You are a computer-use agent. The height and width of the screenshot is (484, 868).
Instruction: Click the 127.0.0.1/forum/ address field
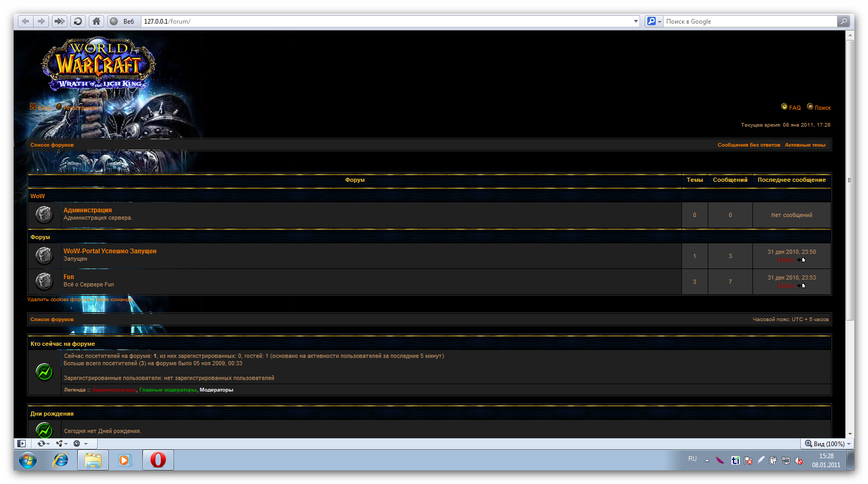point(386,22)
